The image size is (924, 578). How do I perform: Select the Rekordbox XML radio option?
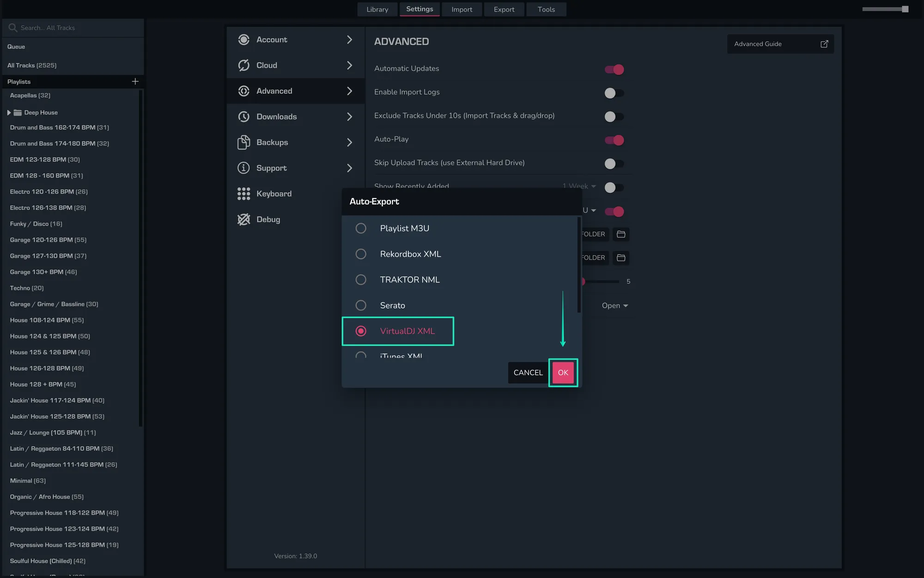click(x=361, y=254)
